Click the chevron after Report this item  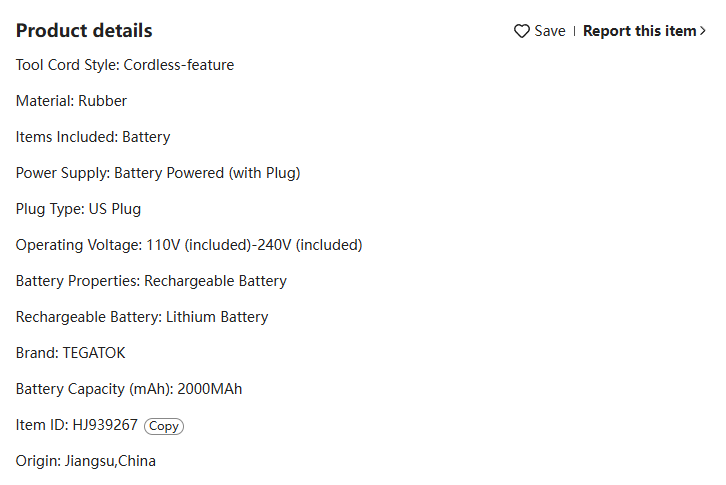pyautogui.click(x=703, y=31)
